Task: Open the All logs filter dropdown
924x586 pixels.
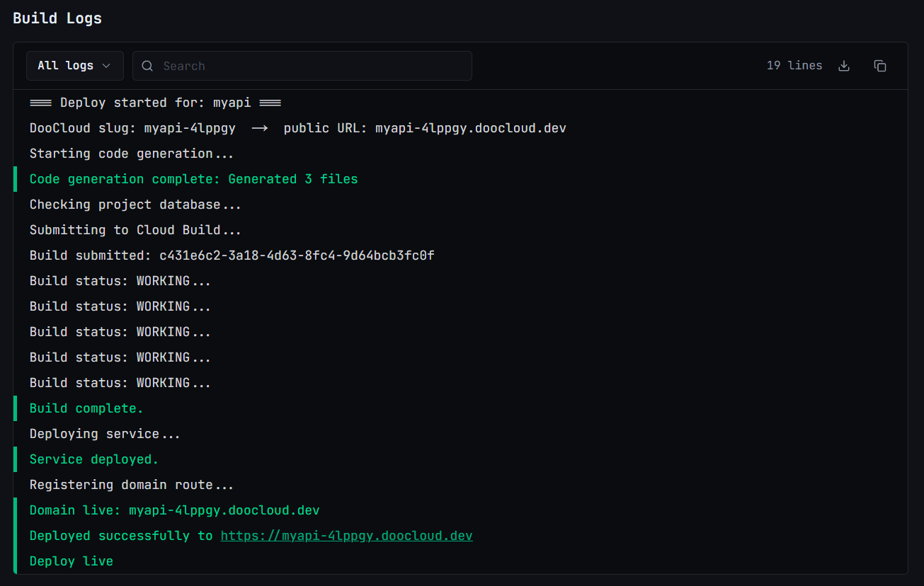Action: (75, 66)
